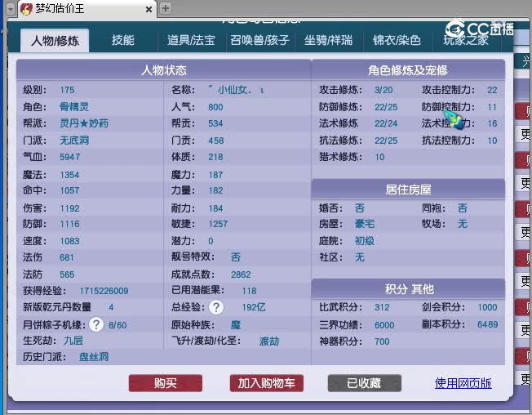The width and height of the screenshot is (532, 415).
Task: Click the gray 已收藏 button
Action: (x=365, y=383)
